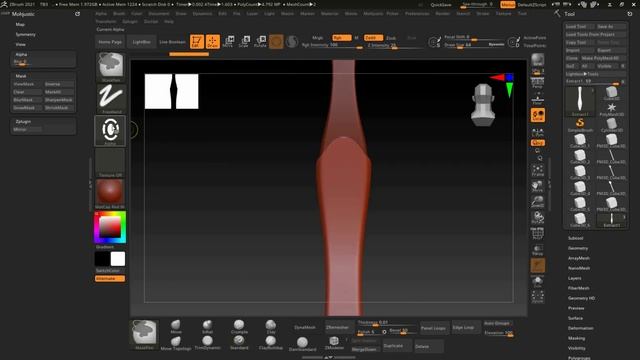Toggle the Perspective (Persp) button
The width and height of the screenshot is (640, 360).
tap(538, 83)
